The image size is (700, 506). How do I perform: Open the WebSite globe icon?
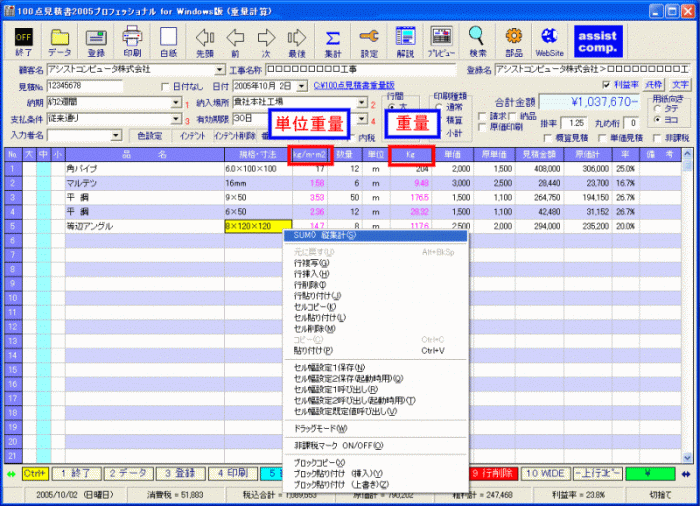coord(550,42)
